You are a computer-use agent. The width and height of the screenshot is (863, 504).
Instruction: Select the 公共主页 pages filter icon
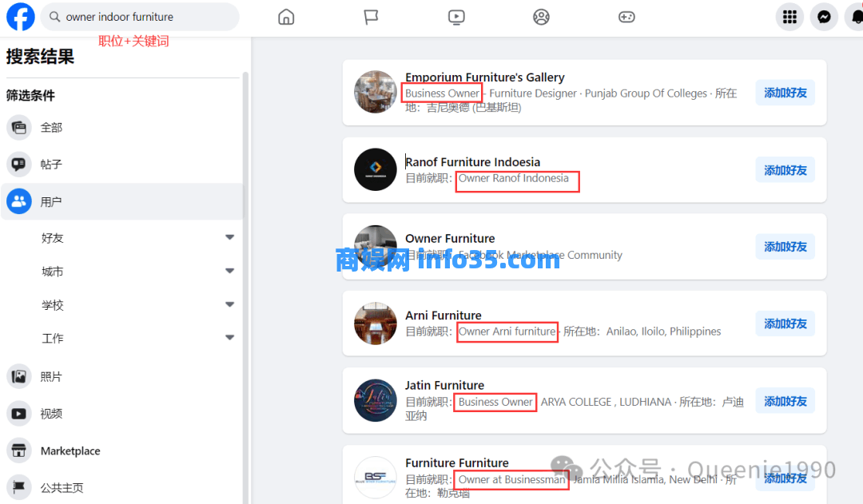18,487
